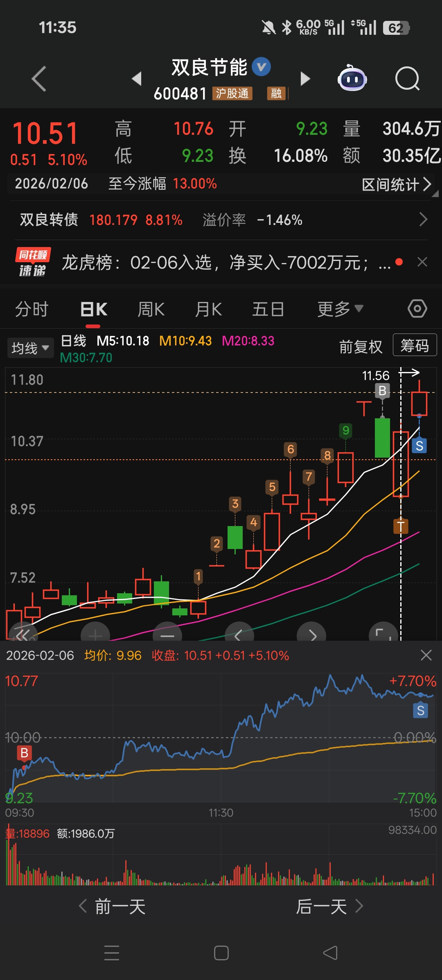Dismiss the 龙虎榜 news banner
Screen dimensions: 442x980
(x=422, y=262)
